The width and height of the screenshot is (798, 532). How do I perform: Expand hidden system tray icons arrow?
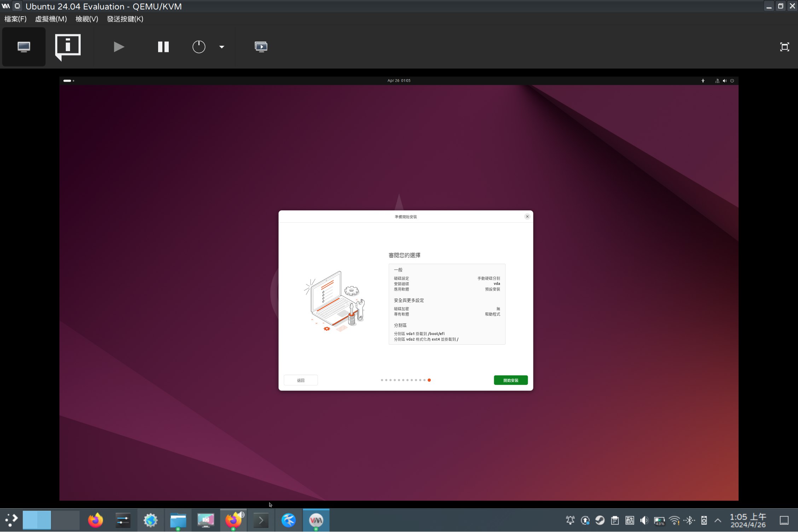pos(718,520)
